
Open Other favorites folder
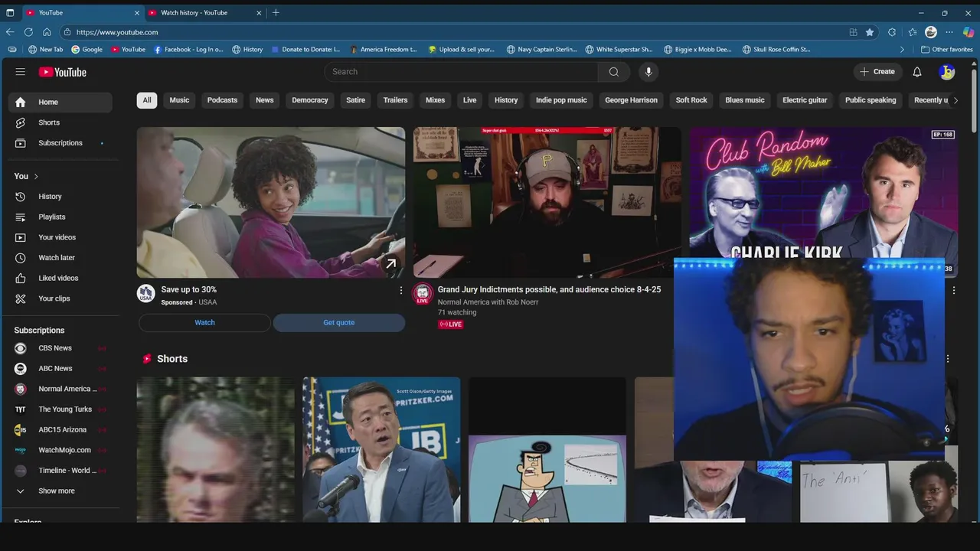(946, 50)
